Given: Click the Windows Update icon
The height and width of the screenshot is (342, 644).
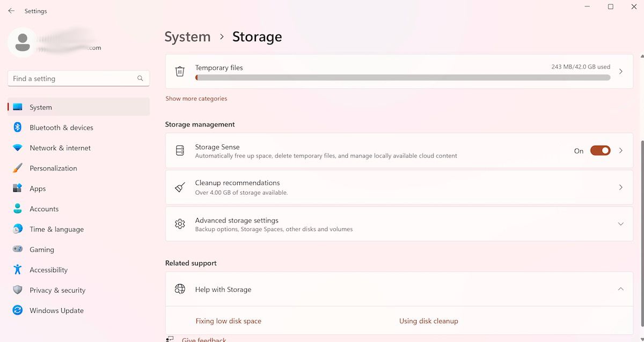Looking at the screenshot, I should click(x=17, y=310).
